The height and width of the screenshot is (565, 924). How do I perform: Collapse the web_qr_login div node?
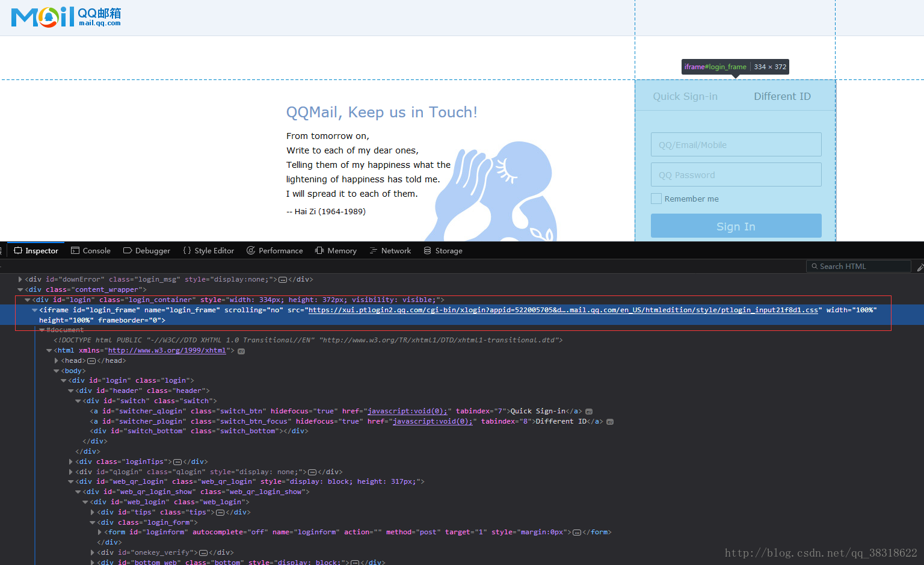[70, 481]
